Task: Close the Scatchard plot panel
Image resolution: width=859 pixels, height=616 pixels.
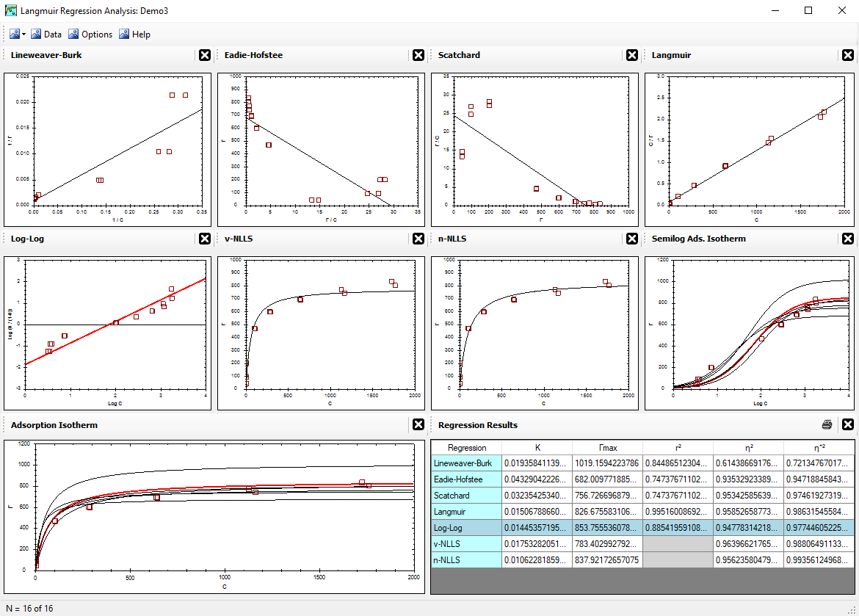Action: pos(632,55)
